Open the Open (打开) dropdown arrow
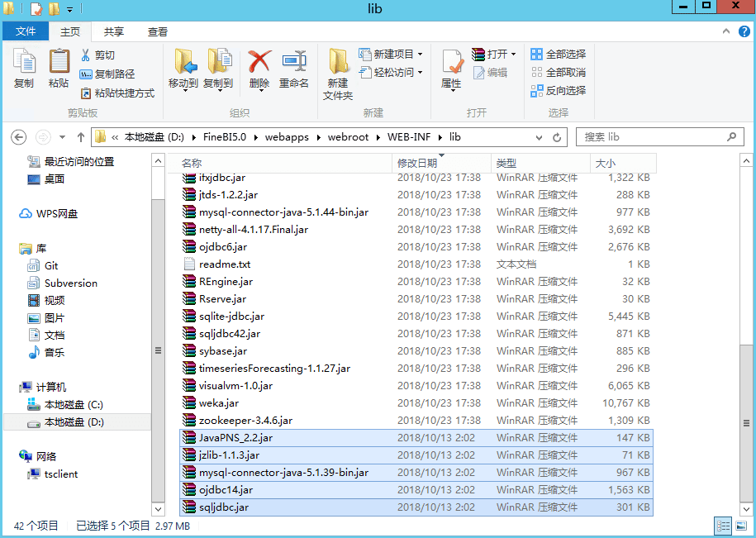Image resolution: width=756 pixels, height=538 pixels. pos(513,54)
